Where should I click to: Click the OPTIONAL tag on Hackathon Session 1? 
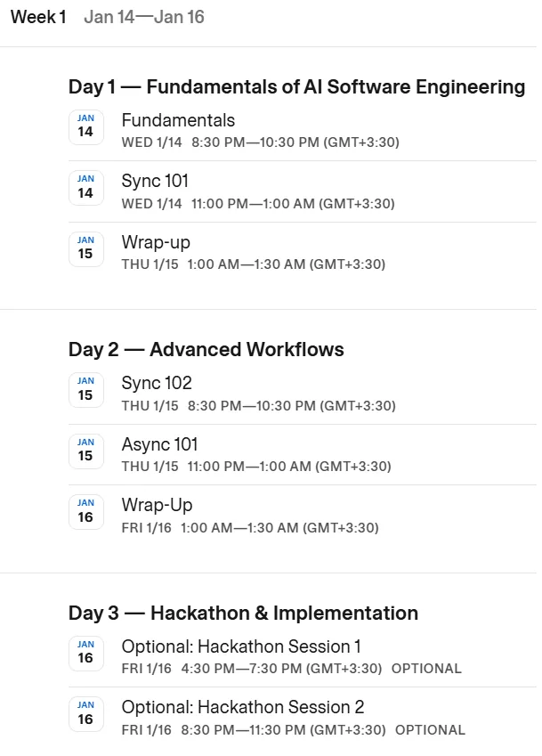point(426,669)
